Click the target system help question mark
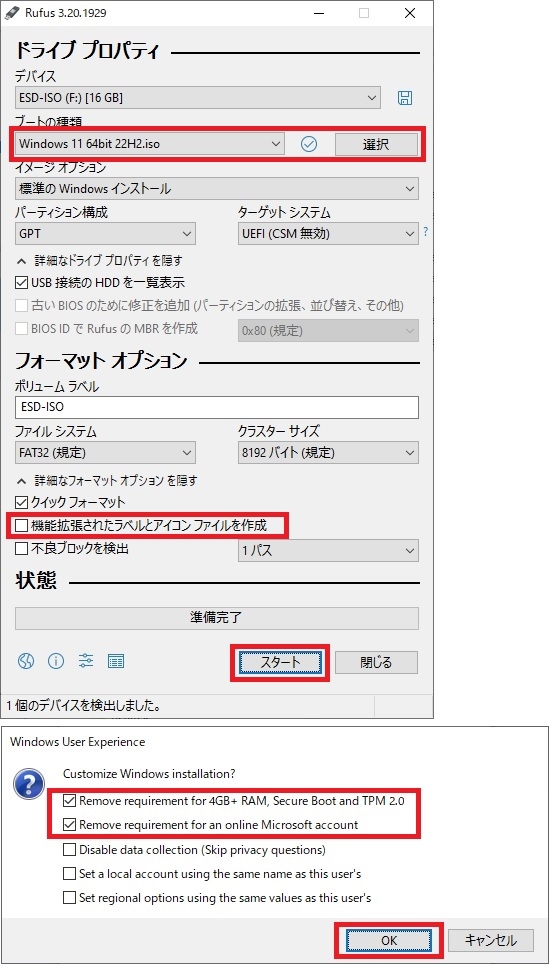 point(425,233)
